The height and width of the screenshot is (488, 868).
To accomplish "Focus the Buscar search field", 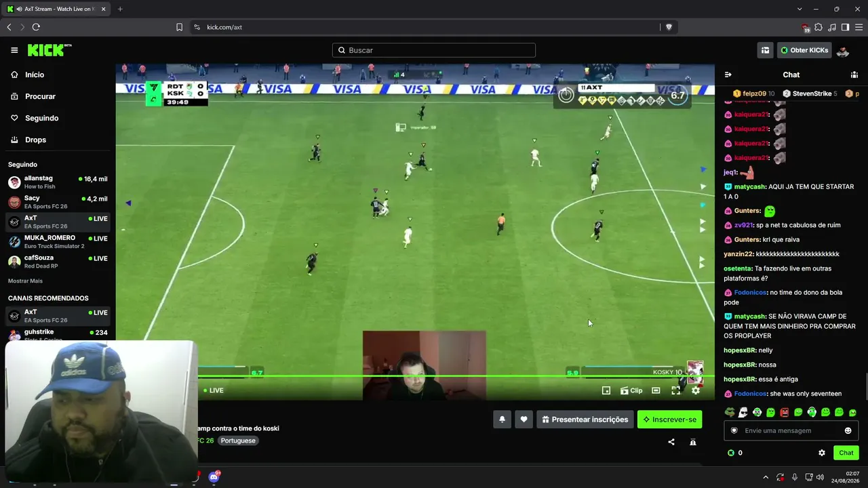I will tap(434, 50).
